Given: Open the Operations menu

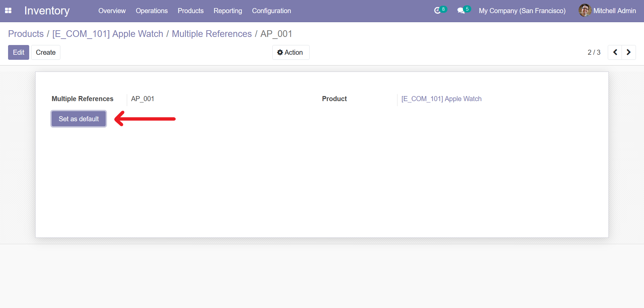Looking at the screenshot, I should pyautogui.click(x=152, y=11).
